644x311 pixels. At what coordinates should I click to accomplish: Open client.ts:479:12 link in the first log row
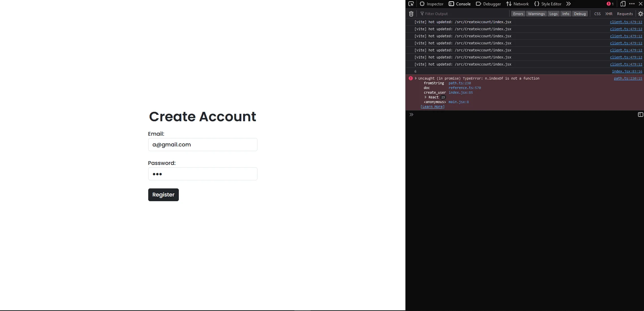[626, 22]
